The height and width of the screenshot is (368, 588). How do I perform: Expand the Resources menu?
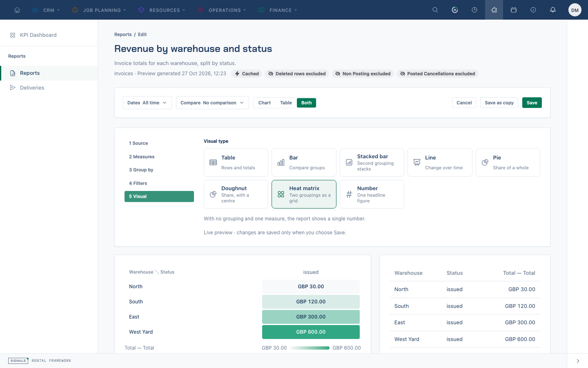click(162, 10)
